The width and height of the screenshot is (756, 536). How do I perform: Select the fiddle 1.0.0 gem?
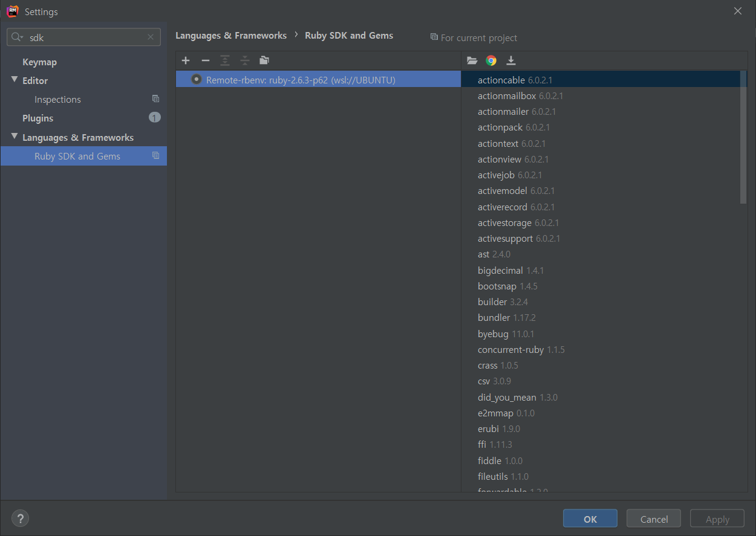click(604, 460)
